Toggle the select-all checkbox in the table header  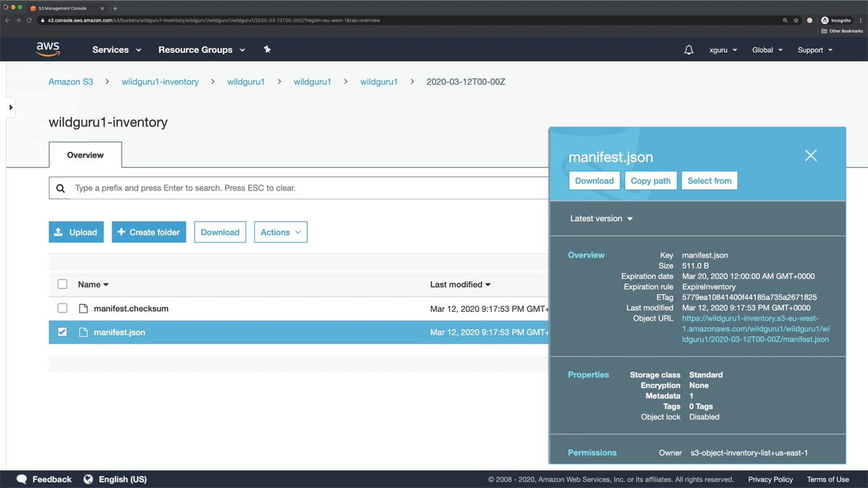(x=62, y=285)
